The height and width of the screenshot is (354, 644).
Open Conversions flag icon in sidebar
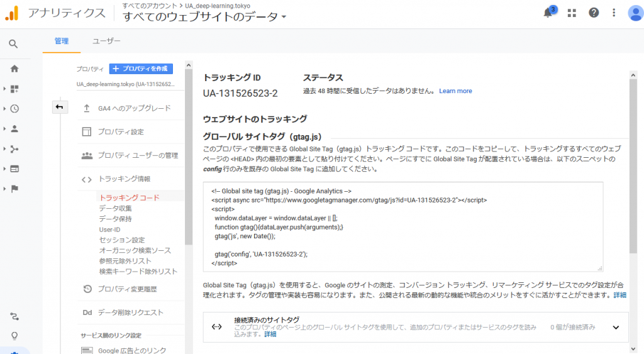tap(14, 189)
